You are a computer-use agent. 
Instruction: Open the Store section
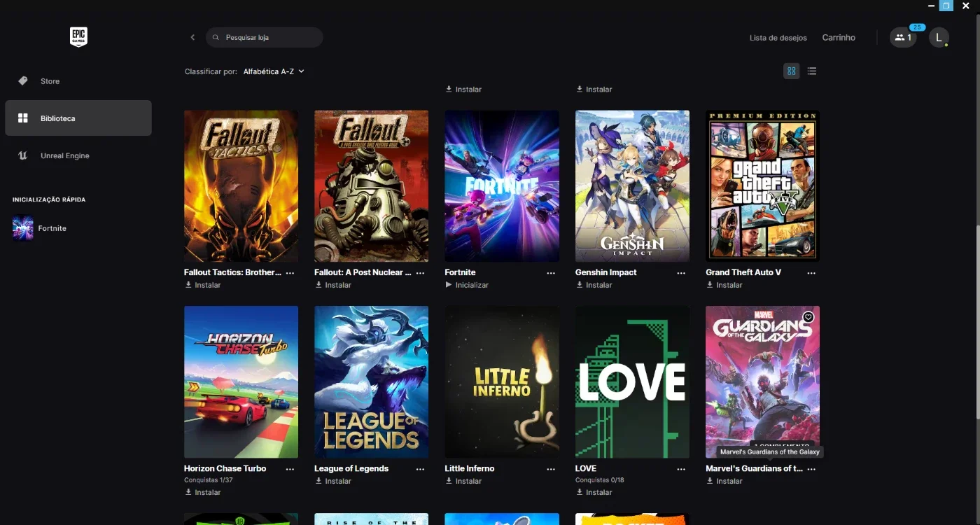click(78, 81)
